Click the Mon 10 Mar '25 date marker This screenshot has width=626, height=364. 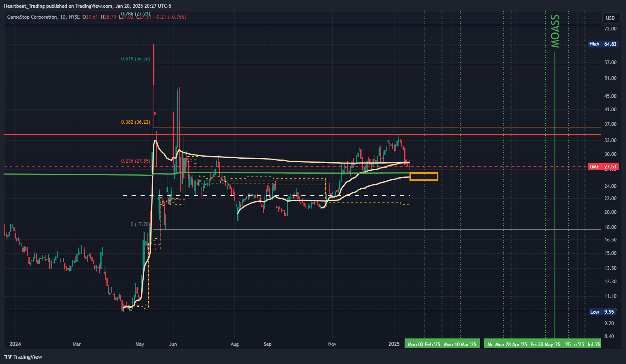point(460,344)
